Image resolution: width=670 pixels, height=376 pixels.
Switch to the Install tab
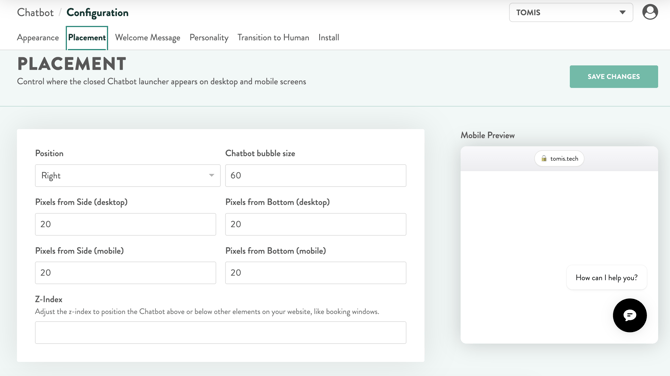coord(329,38)
